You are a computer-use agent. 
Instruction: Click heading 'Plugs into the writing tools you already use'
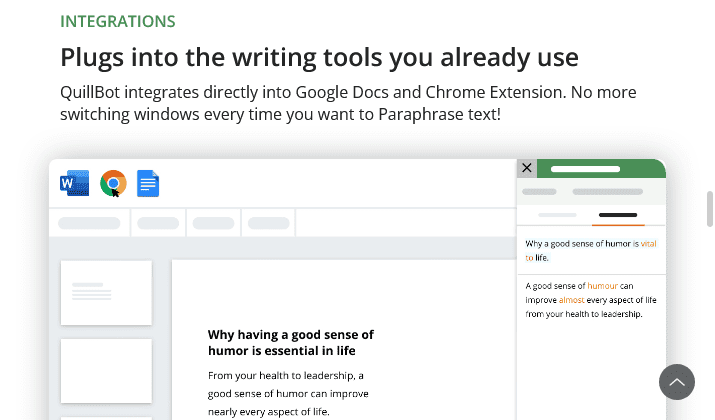319,57
